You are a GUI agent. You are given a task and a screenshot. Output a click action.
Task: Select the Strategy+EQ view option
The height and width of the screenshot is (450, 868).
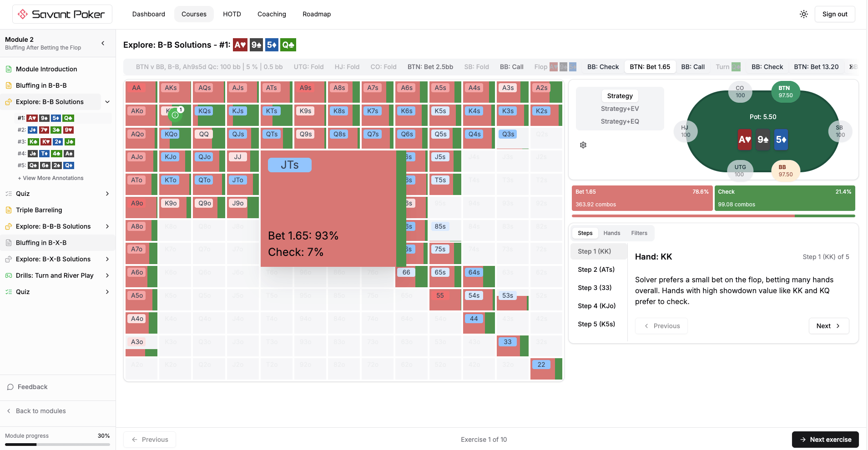click(x=620, y=121)
